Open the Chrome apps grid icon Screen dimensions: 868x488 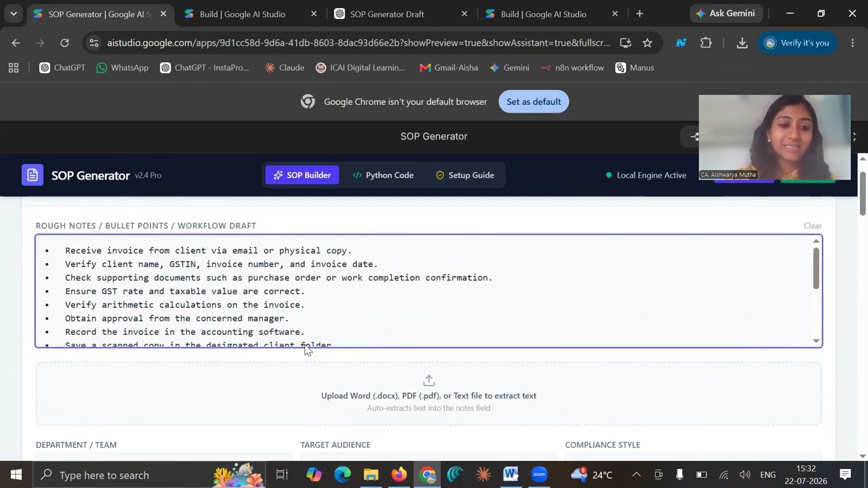pyautogui.click(x=14, y=68)
